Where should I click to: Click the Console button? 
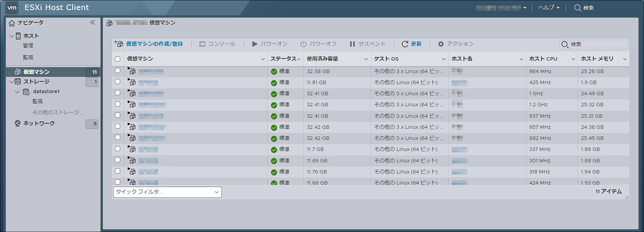[217, 44]
